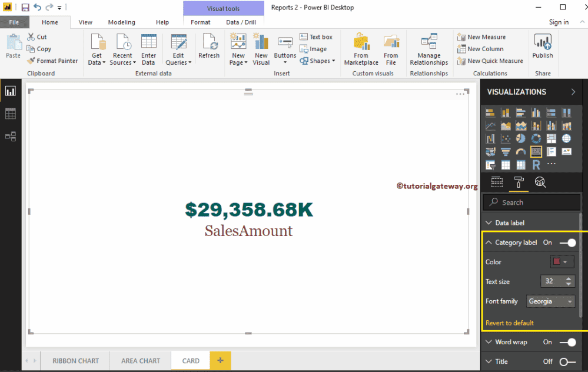Select the Gauge visualization icon
Screen dimensions: 588x372
pos(521,152)
